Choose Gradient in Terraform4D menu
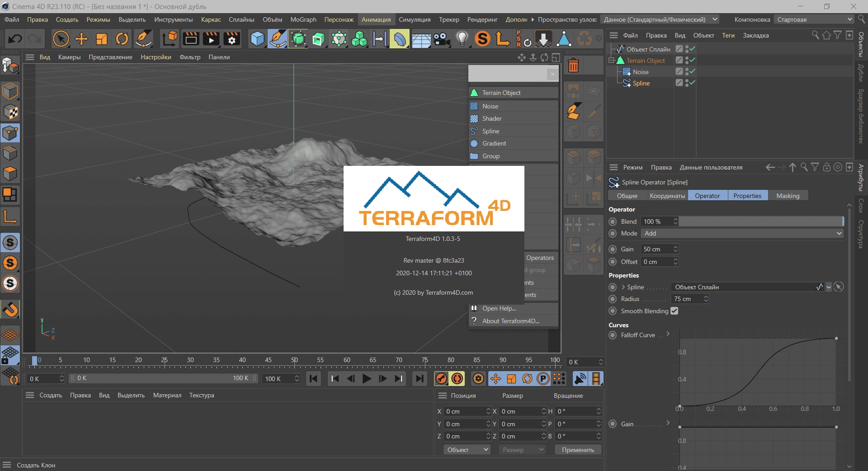The image size is (868, 471). click(514, 143)
